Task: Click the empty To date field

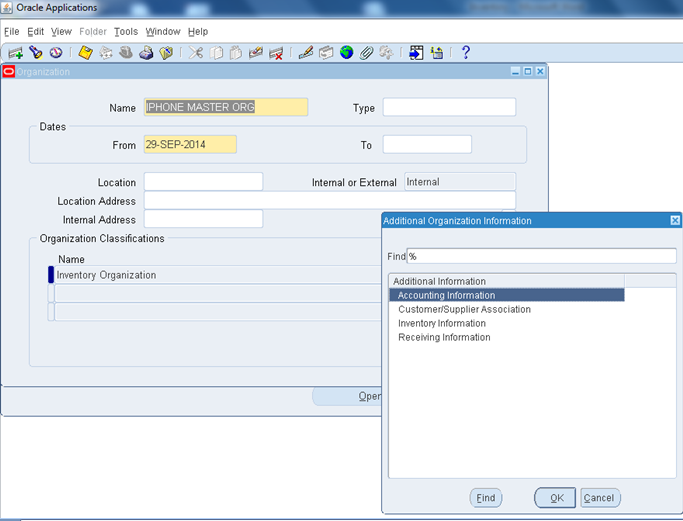Action: pyautogui.click(x=427, y=144)
